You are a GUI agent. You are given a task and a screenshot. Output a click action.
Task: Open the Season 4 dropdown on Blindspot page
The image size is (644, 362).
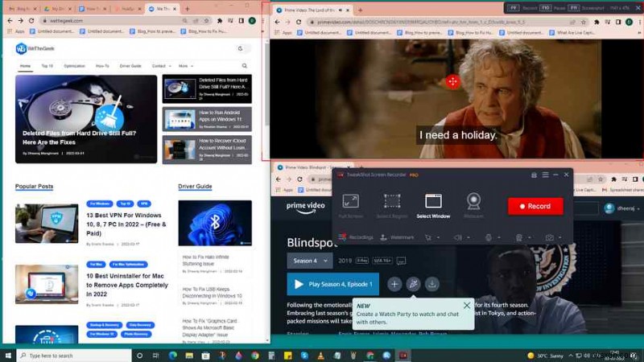click(x=310, y=261)
